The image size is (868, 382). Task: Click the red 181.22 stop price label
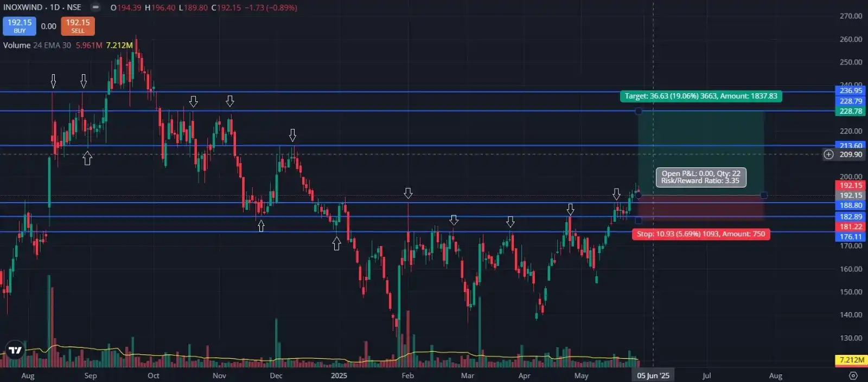tap(851, 226)
